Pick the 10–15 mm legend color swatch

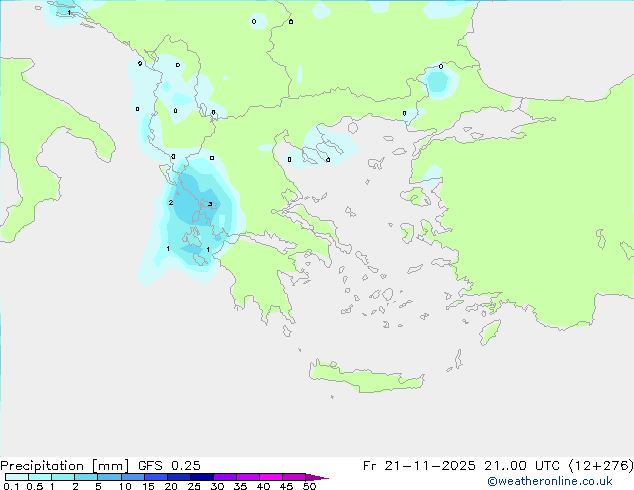click(133, 477)
